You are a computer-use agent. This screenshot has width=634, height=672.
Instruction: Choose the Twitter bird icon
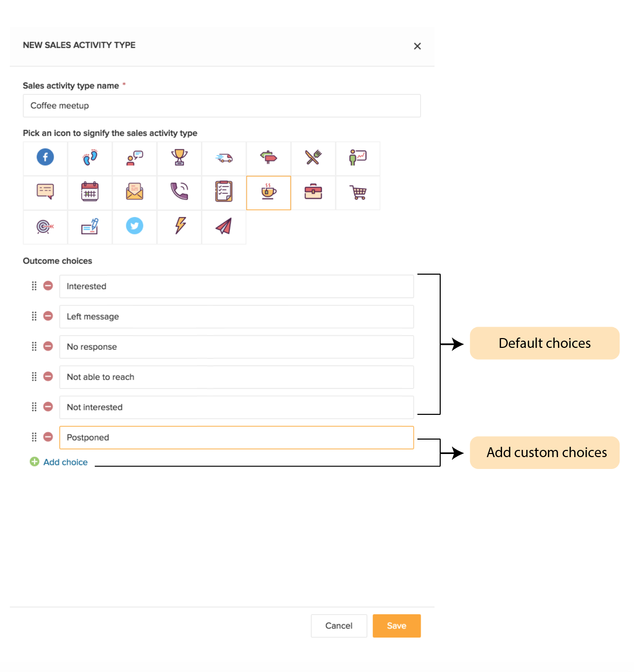[x=135, y=226]
